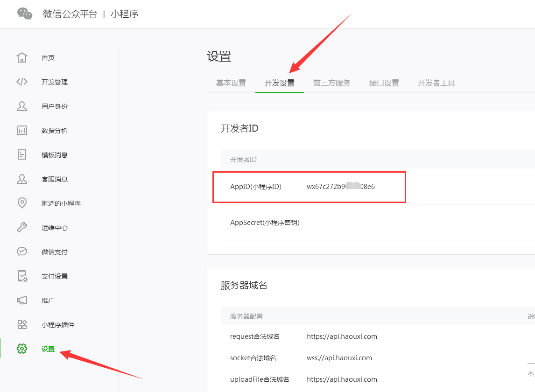Click the code-bracket icon for 开发管理
The width and height of the screenshot is (535, 392).
coord(22,82)
